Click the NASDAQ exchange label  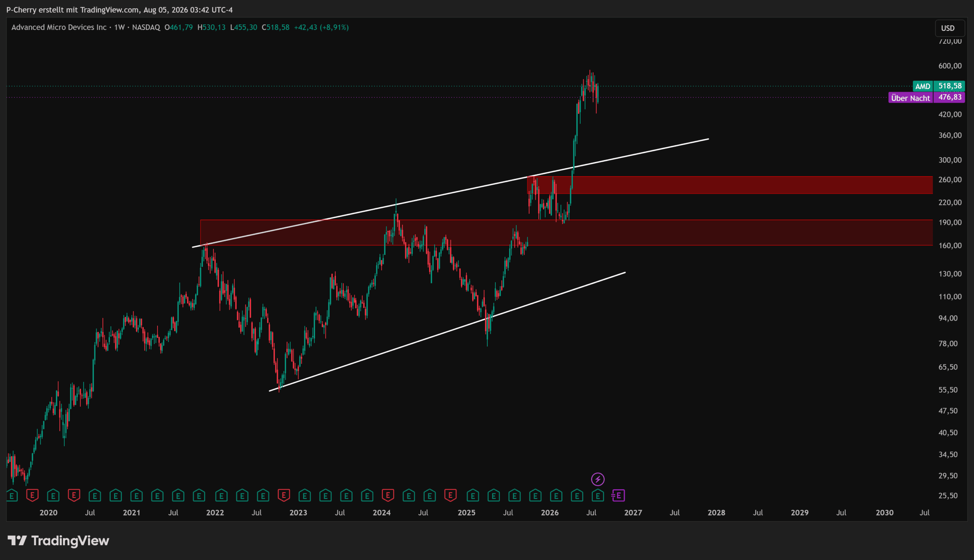pos(146,27)
